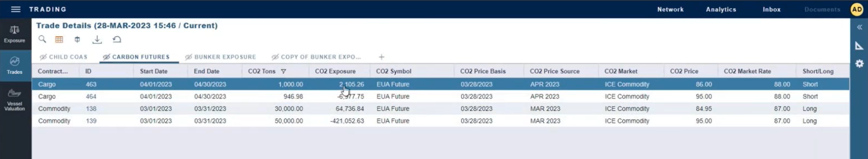Click the AD user avatar
Image resolution: width=868 pixels, height=159 pixels.
click(857, 9)
